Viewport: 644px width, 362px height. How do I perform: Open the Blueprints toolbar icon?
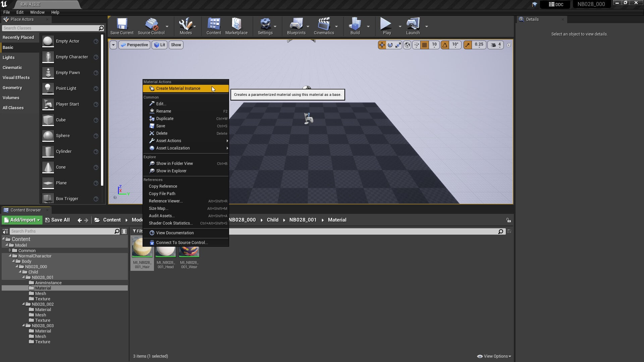coord(296,26)
